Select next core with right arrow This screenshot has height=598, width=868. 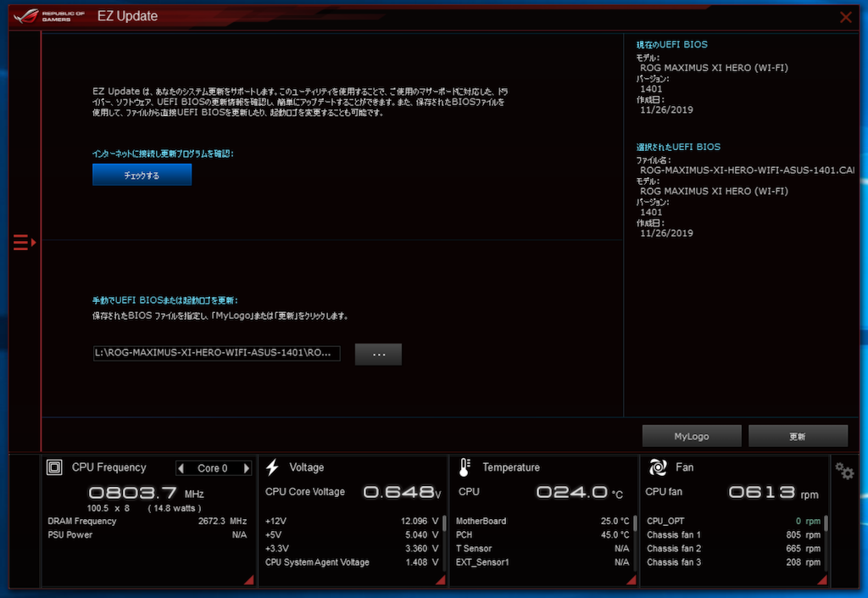[247, 468]
